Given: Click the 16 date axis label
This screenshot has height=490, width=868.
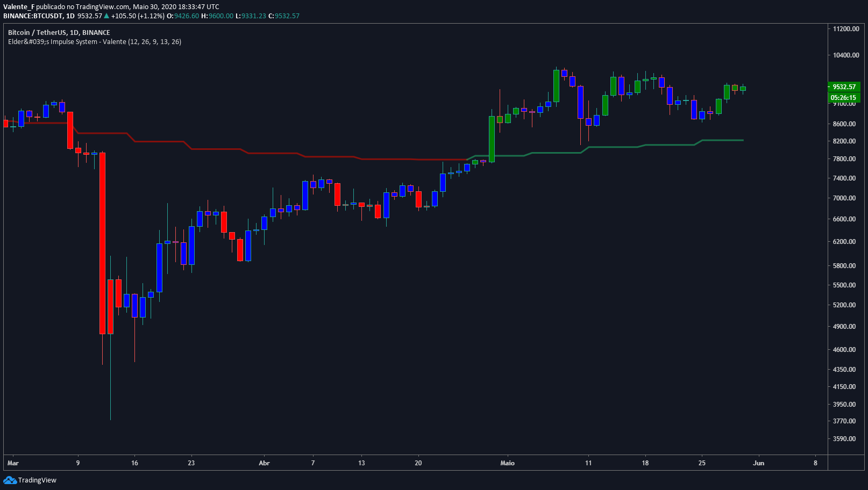Looking at the screenshot, I should [x=134, y=463].
